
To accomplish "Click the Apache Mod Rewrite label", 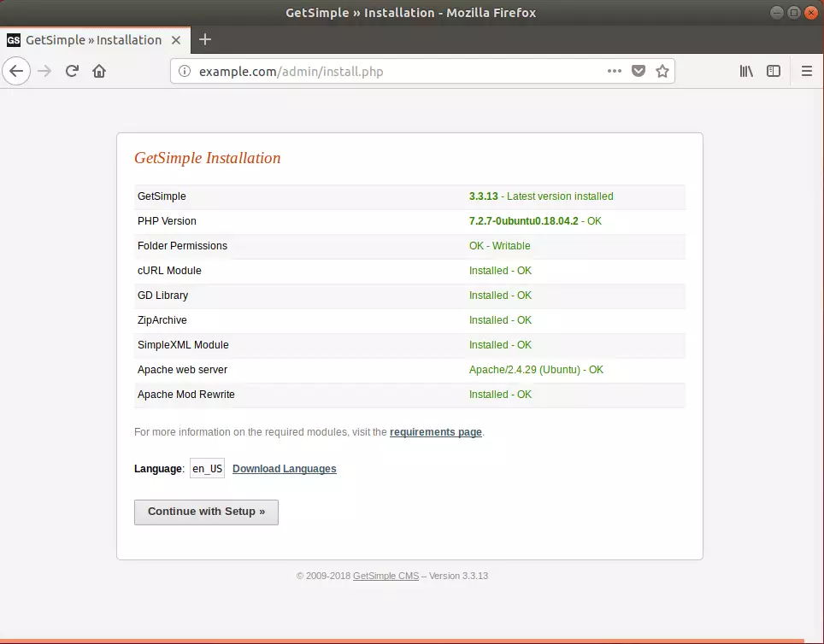I will pyautogui.click(x=186, y=395).
